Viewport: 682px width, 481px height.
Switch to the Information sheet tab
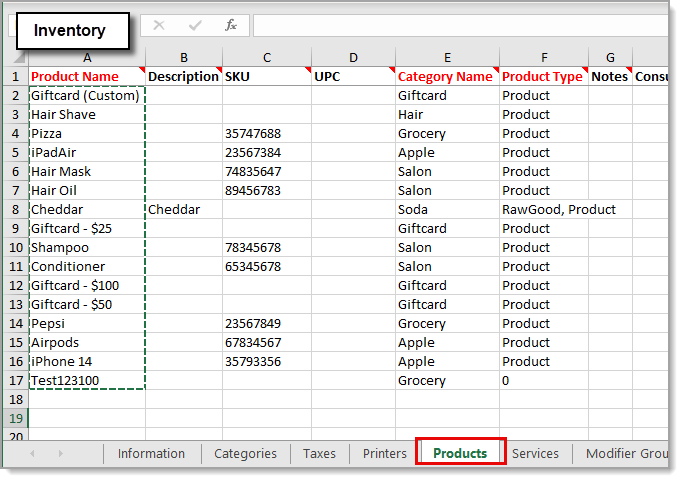coord(151,454)
